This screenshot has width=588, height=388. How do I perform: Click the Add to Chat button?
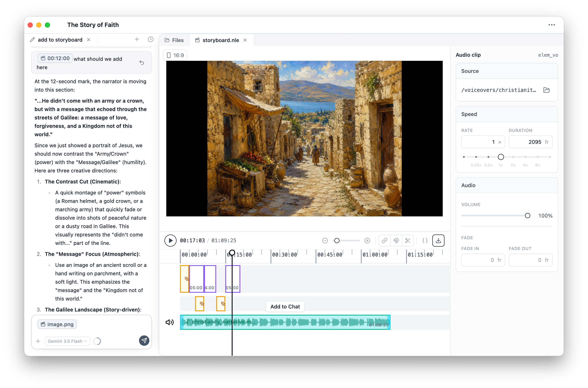[x=285, y=307]
